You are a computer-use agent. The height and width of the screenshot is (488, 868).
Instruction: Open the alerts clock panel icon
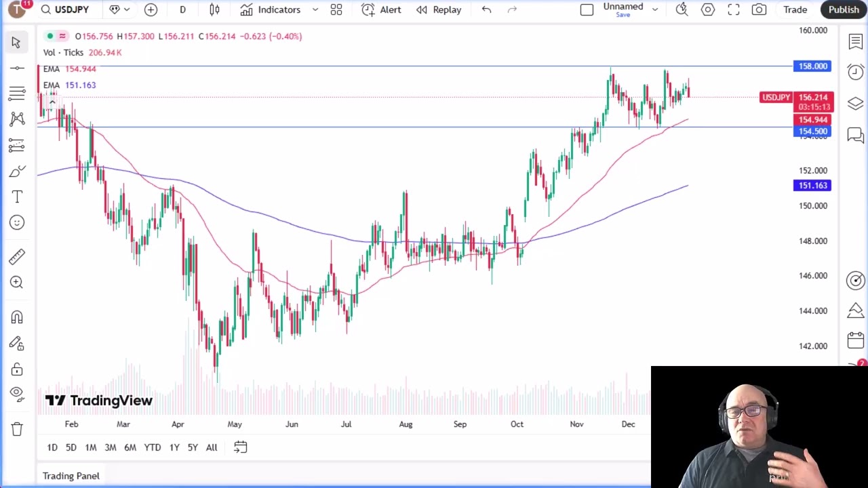(x=855, y=72)
